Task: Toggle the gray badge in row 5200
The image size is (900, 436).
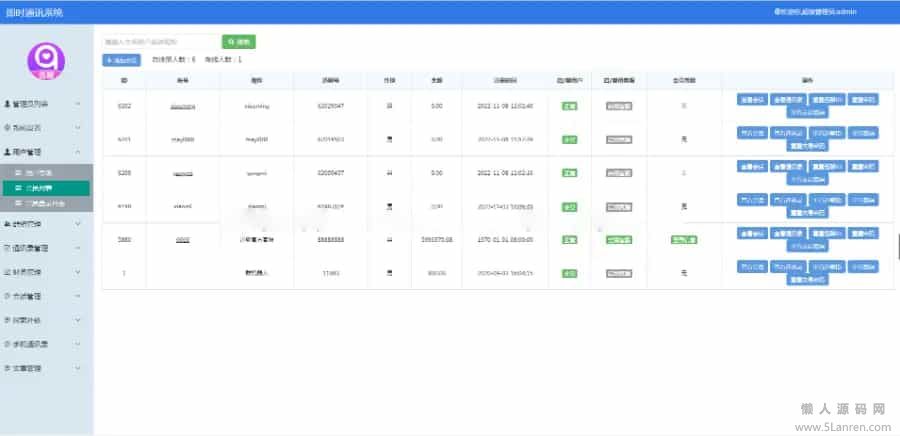Action: [x=619, y=173]
